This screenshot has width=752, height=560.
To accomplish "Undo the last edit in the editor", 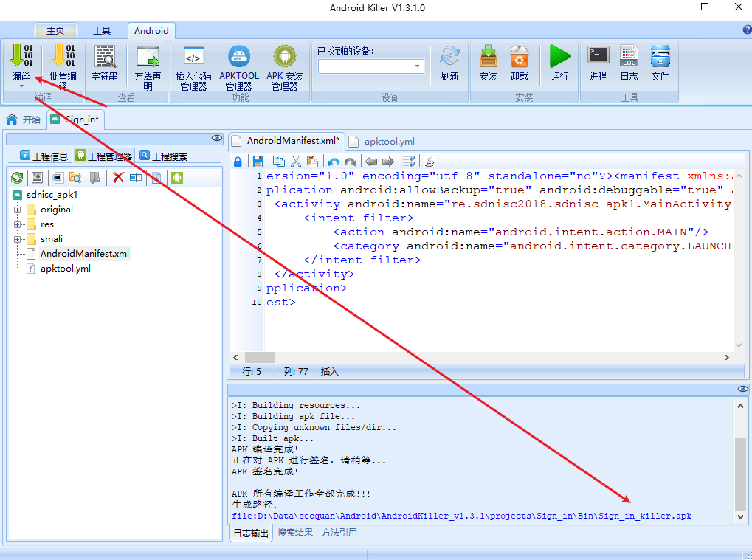I will pyautogui.click(x=332, y=160).
